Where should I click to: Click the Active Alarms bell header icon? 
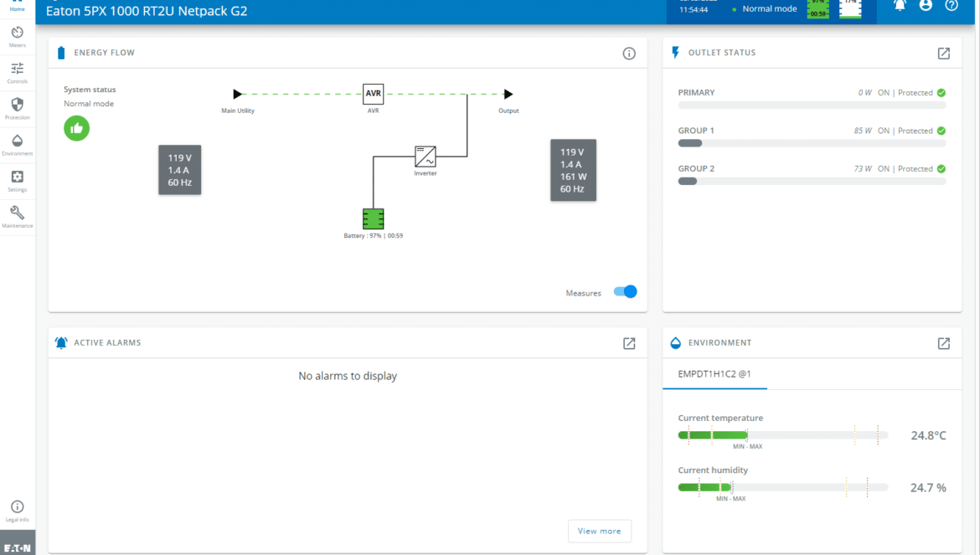point(60,342)
